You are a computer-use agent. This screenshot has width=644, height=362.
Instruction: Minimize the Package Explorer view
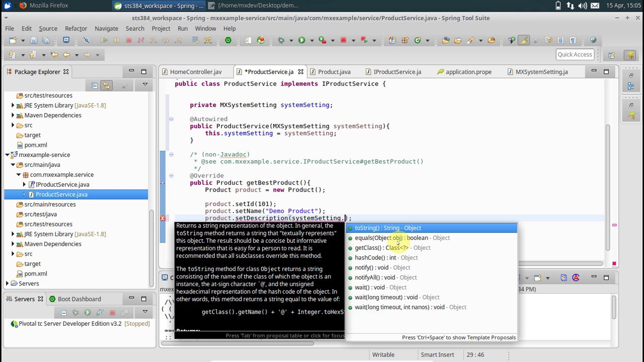coord(131,71)
